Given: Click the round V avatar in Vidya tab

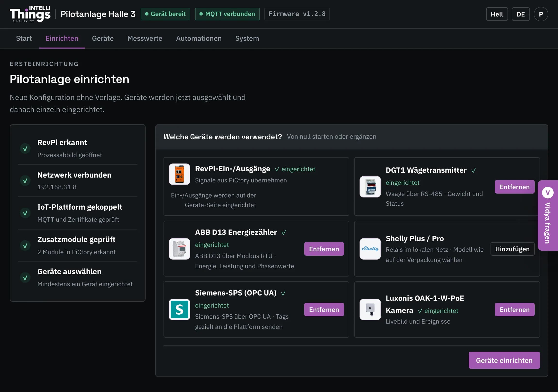Looking at the screenshot, I should (x=548, y=193).
